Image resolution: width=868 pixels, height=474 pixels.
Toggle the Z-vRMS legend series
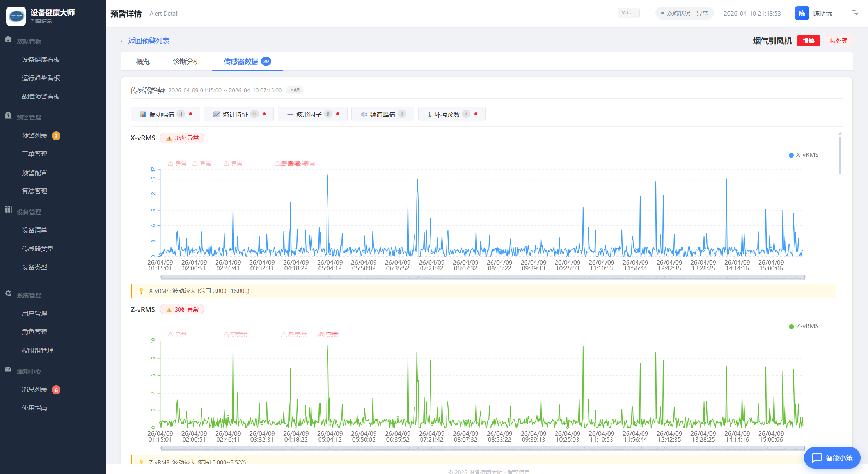[x=803, y=326]
